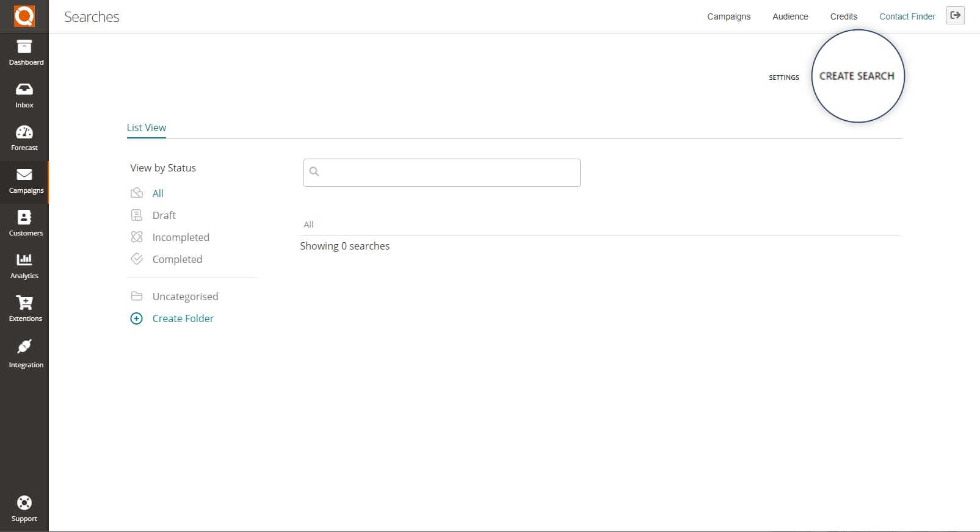Screen dimensions: 980x532
Task: Click the orange app logo icon
Action: [24, 16]
